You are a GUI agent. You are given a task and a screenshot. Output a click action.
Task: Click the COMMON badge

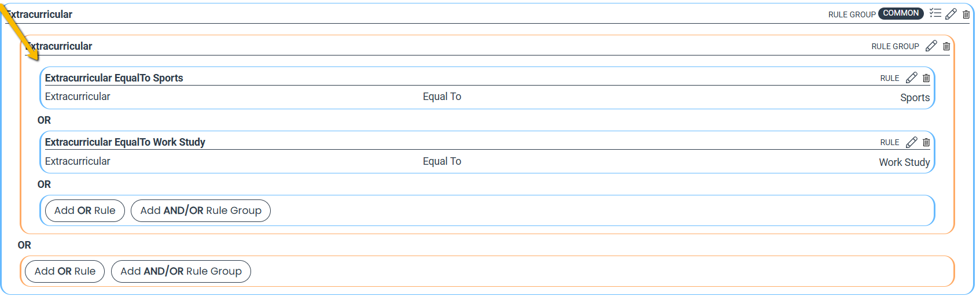pyautogui.click(x=901, y=13)
